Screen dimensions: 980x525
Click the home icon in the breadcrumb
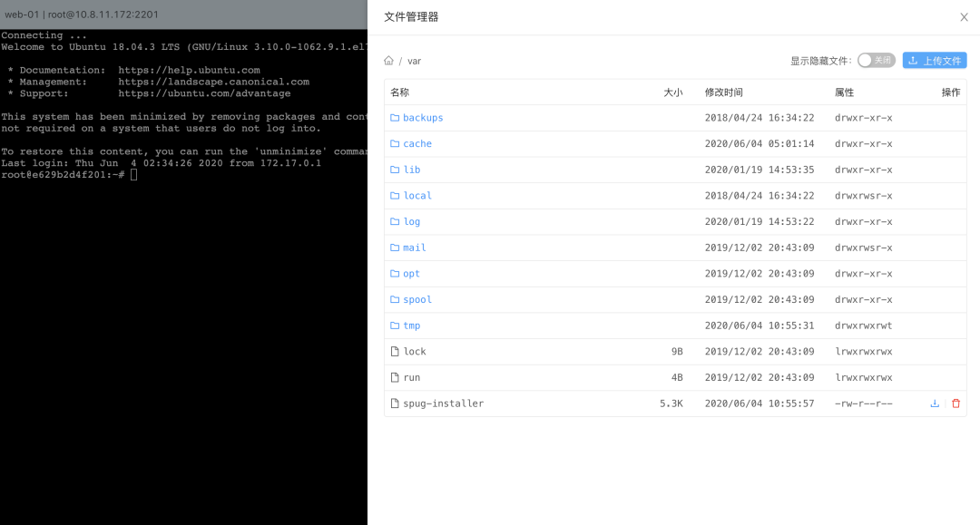[389, 61]
